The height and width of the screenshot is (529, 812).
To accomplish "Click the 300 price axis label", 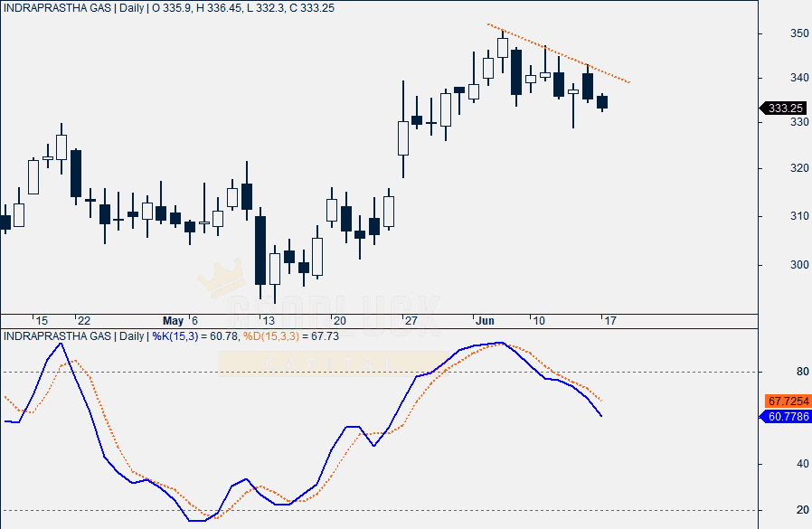I will pos(799,265).
